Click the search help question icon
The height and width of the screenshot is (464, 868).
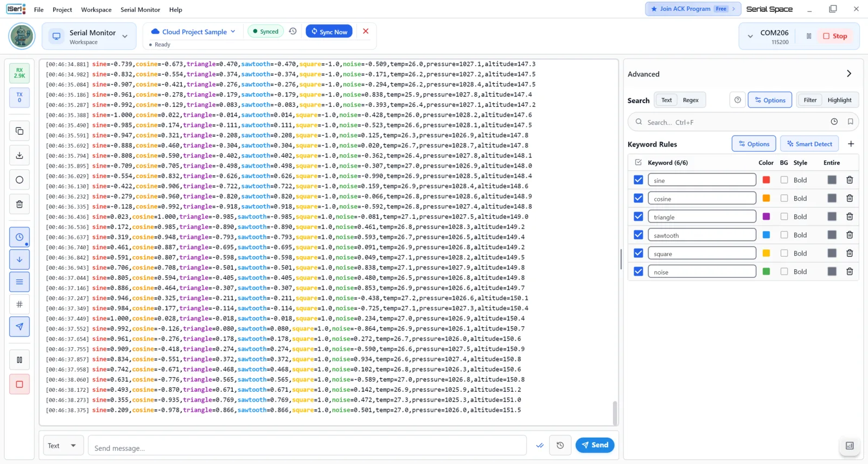coord(738,100)
